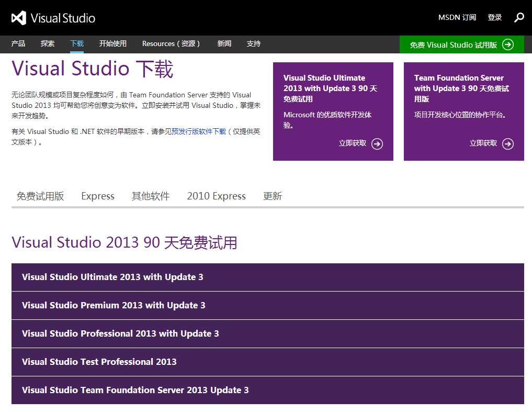Click the Visual Studio 下载 page heading
Screen dimensions: 532x412
(92, 69)
